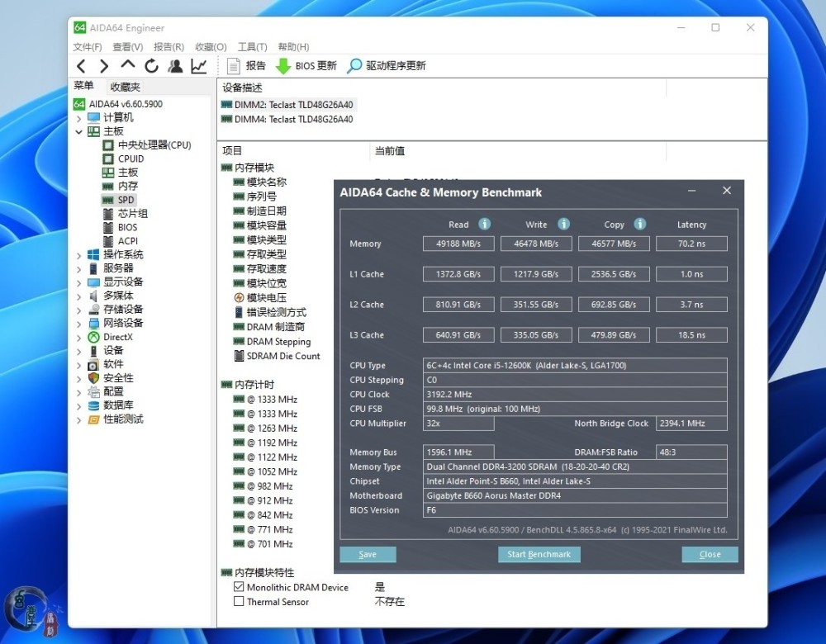Toggle the Monolithic DRAM Device checkbox
The height and width of the screenshot is (644, 826).
[239, 587]
